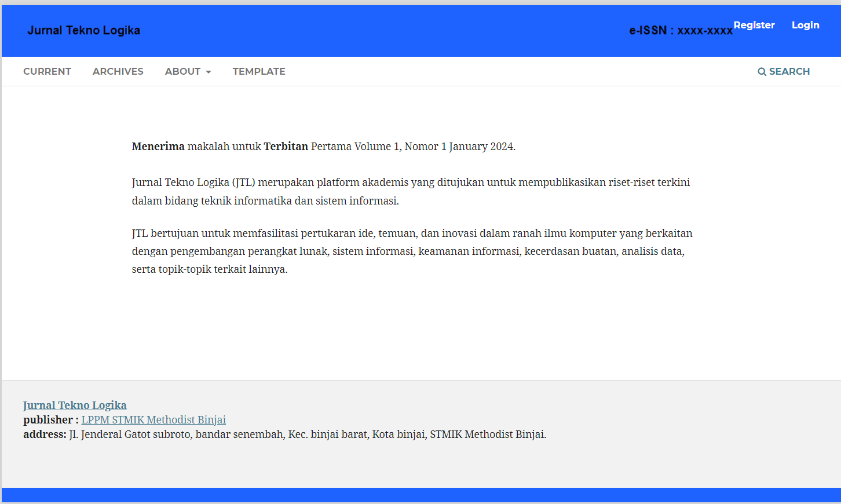Viewport: 841px width, 504px height.
Task: Open the Login link
Action: [805, 25]
